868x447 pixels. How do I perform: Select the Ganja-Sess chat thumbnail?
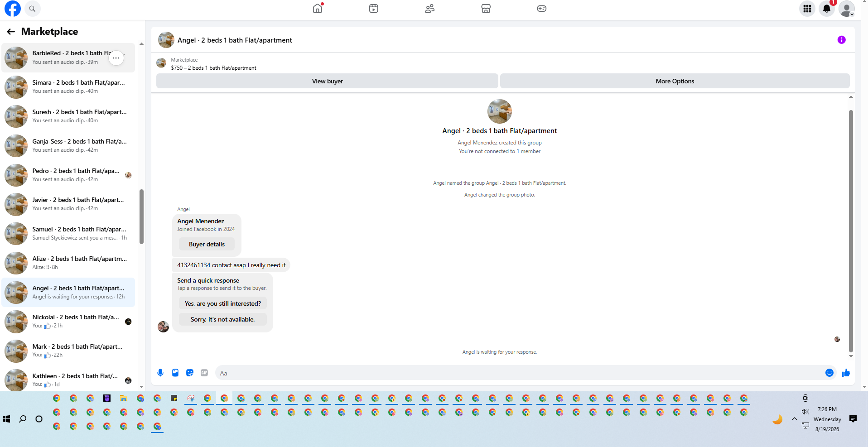16,146
